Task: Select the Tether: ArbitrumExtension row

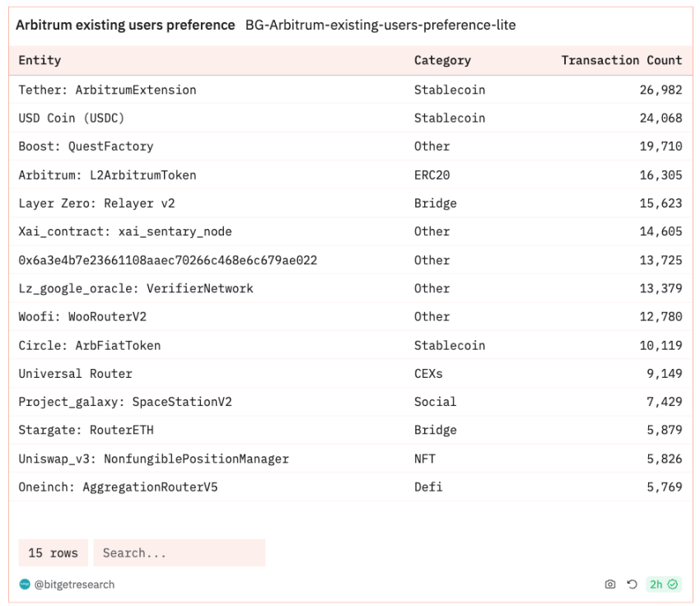Action: (x=351, y=90)
